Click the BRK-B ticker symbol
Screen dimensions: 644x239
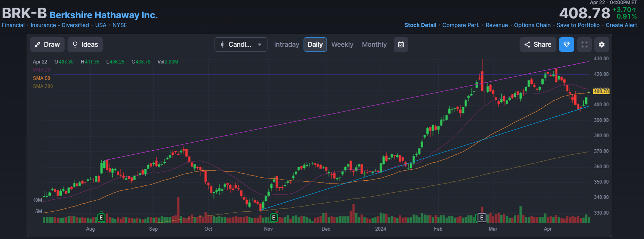point(24,14)
